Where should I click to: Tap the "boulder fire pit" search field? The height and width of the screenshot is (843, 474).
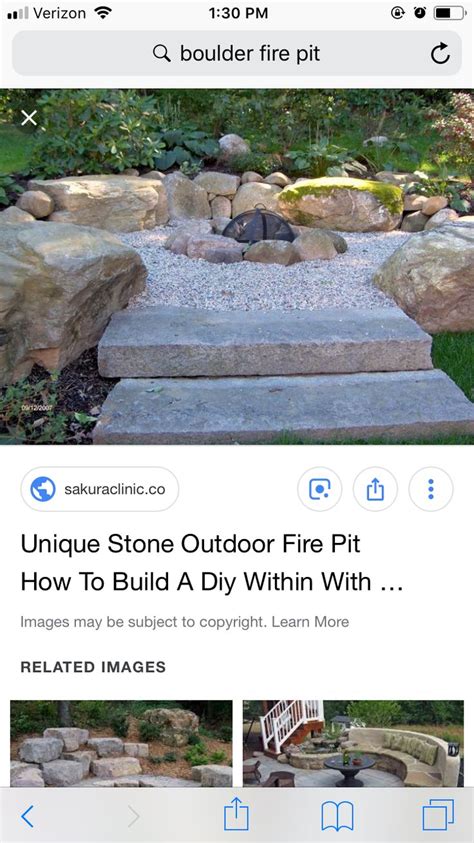click(236, 53)
